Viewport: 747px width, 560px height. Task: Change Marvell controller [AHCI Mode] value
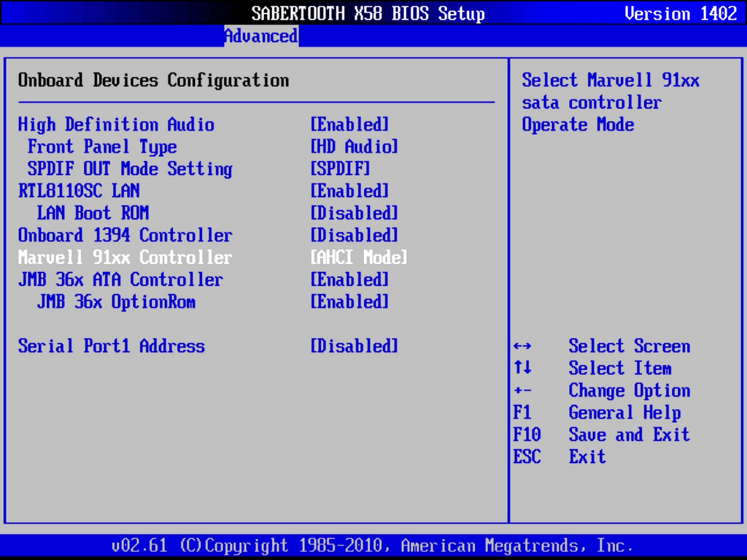(x=359, y=257)
